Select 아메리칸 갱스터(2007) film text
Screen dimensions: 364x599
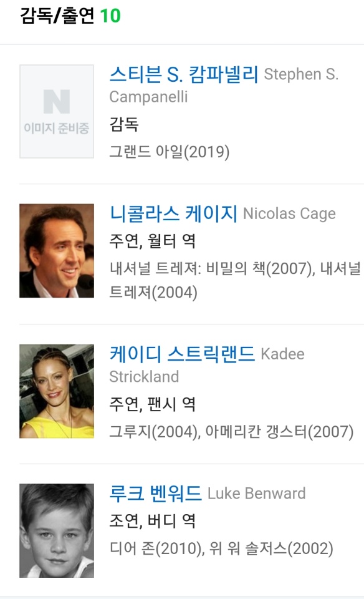click(x=279, y=432)
